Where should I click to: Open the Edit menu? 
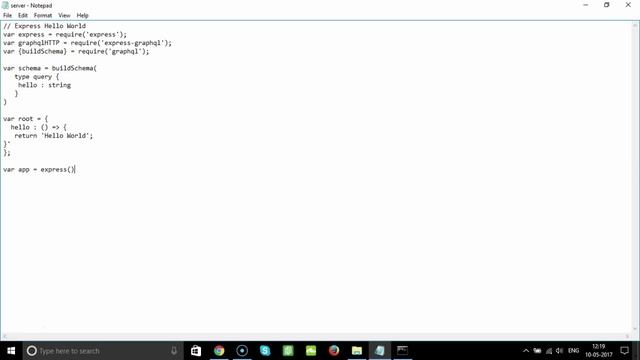(23, 16)
